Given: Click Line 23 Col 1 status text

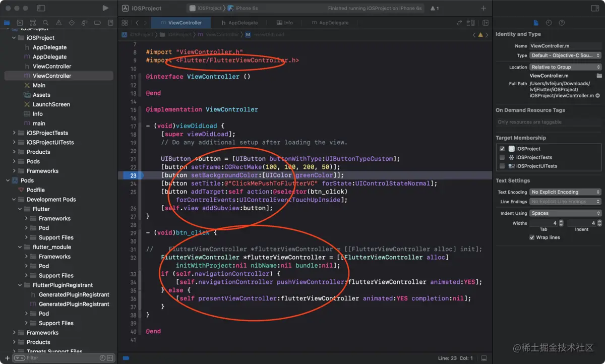Looking at the screenshot, I should coord(456,358).
